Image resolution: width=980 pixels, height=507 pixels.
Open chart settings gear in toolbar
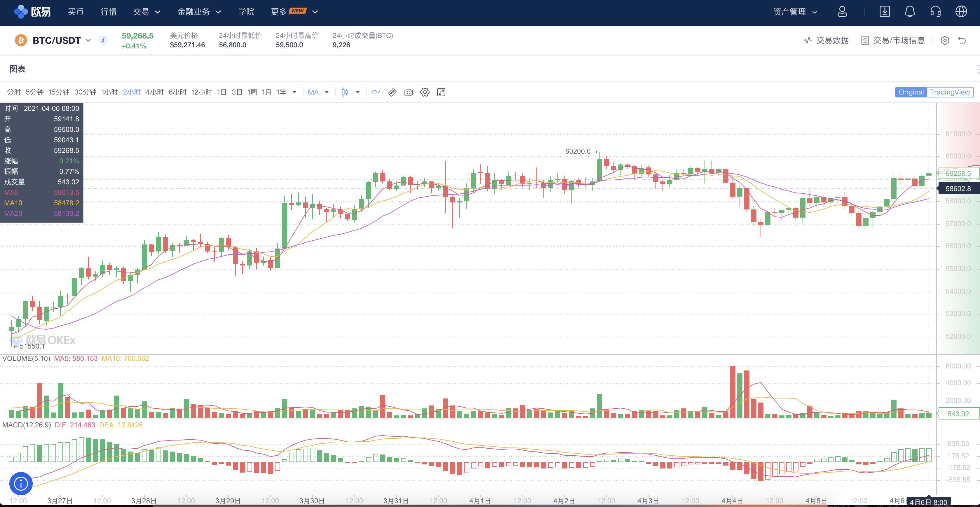tap(425, 92)
